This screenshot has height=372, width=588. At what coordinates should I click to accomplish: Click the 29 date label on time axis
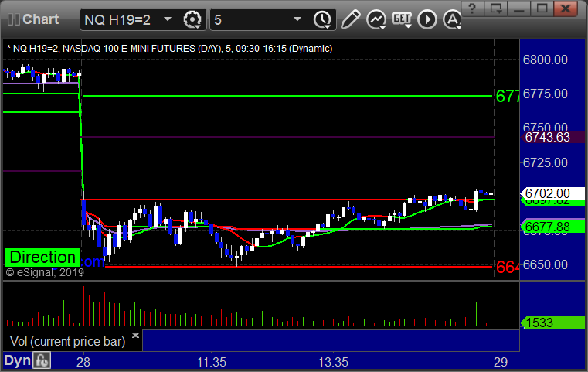click(501, 362)
